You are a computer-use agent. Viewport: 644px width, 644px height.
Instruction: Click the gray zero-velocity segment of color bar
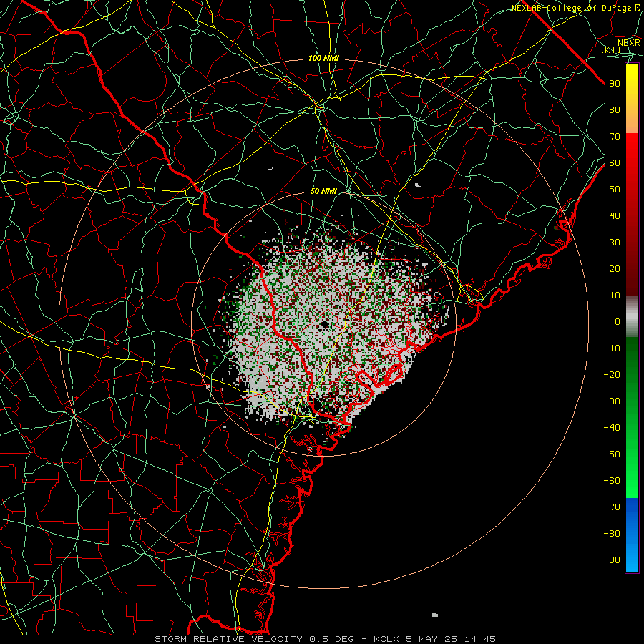(x=632, y=317)
